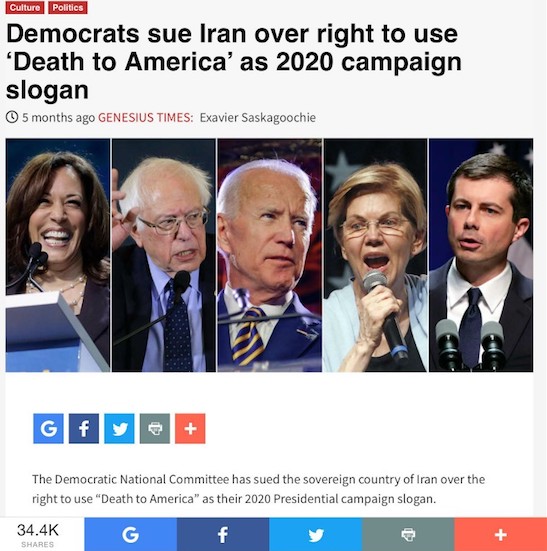Open the article headline link
The height and width of the screenshot is (551, 547).
tap(234, 61)
